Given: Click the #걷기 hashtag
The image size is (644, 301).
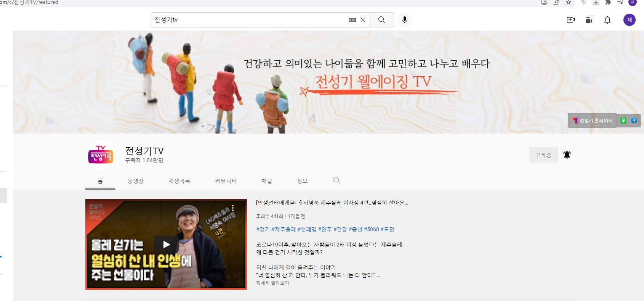Looking at the screenshot, I should 263,229.
